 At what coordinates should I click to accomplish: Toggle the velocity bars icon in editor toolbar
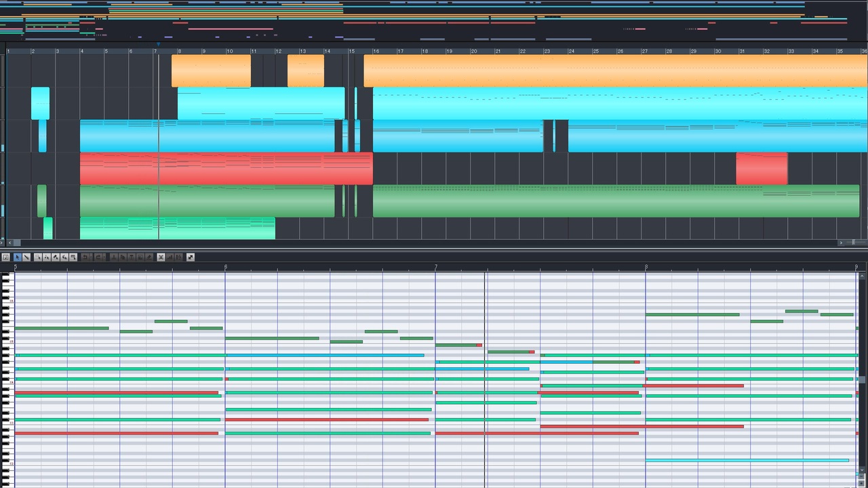170,258
